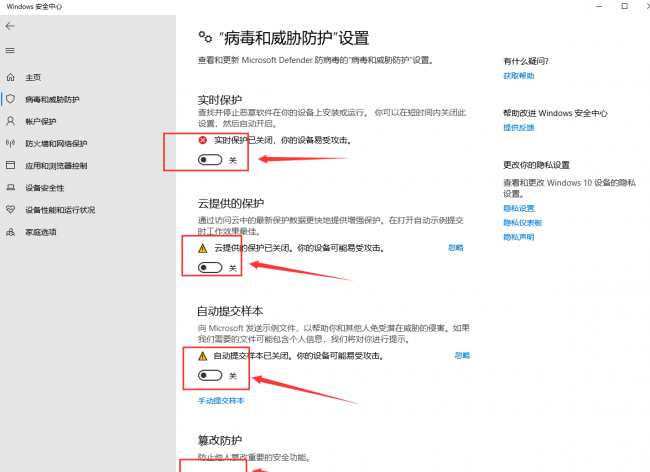Click the yellow warning icon under 云提供的保护

pos(203,248)
